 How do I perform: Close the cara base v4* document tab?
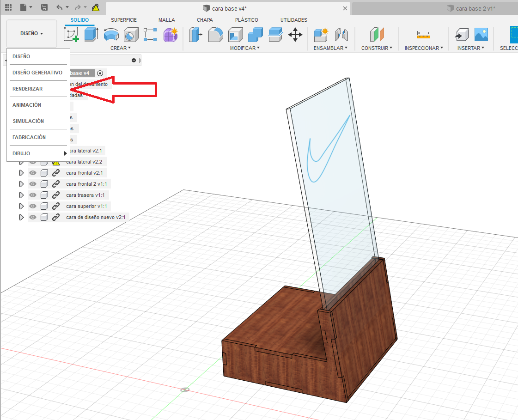(x=345, y=8)
